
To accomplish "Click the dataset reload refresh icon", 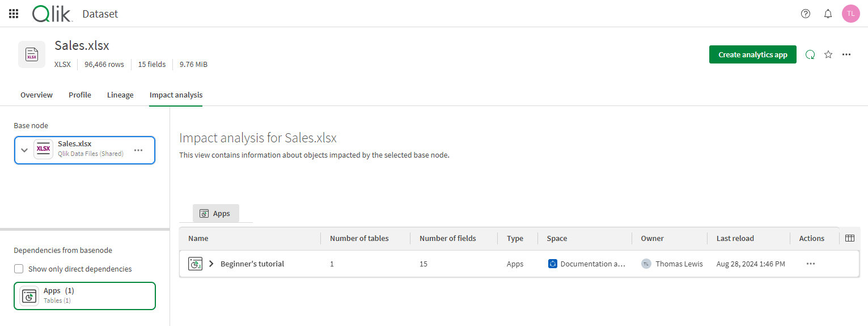I will (x=810, y=54).
